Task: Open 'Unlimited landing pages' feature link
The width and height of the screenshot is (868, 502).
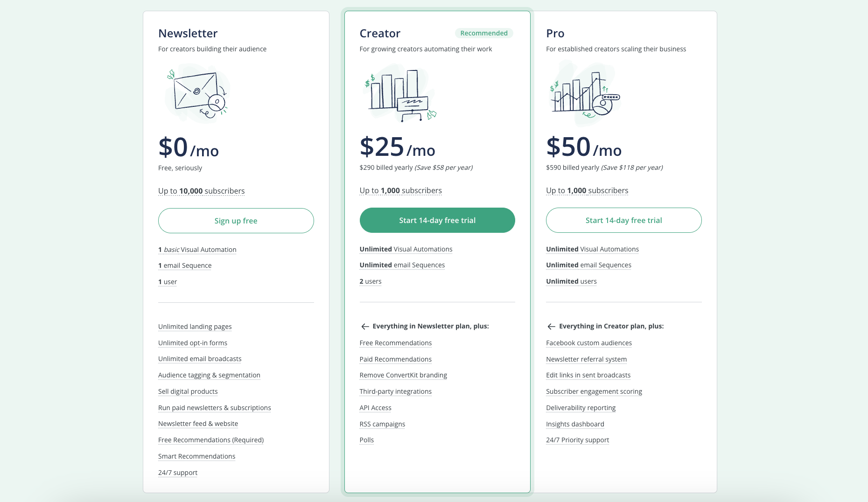Action: point(195,327)
